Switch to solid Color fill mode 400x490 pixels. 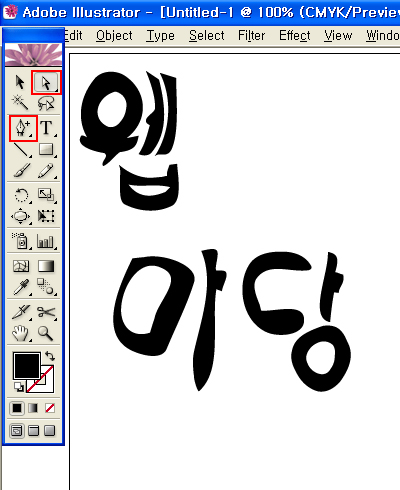point(17,408)
